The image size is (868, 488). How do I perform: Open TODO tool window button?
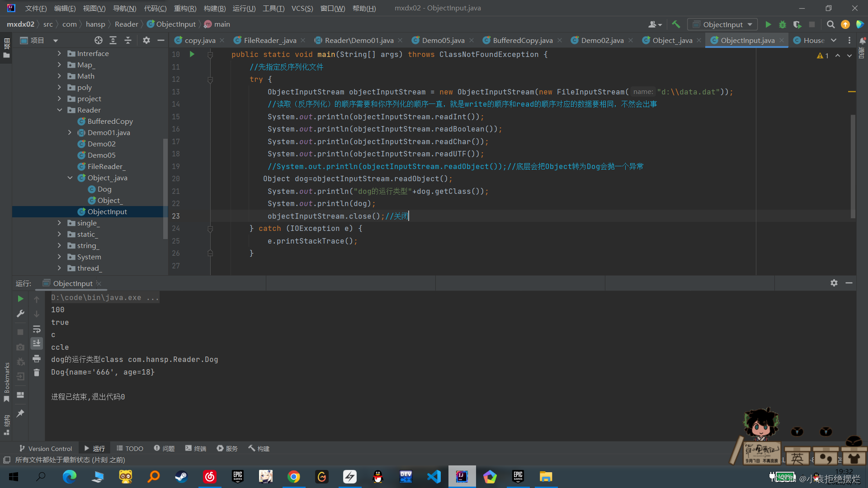(130, 448)
